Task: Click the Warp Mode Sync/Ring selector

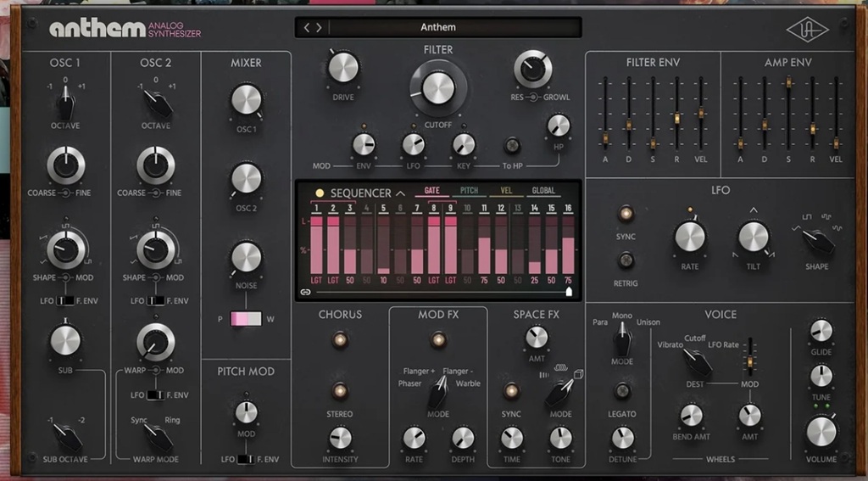Action: (x=159, y=438)
